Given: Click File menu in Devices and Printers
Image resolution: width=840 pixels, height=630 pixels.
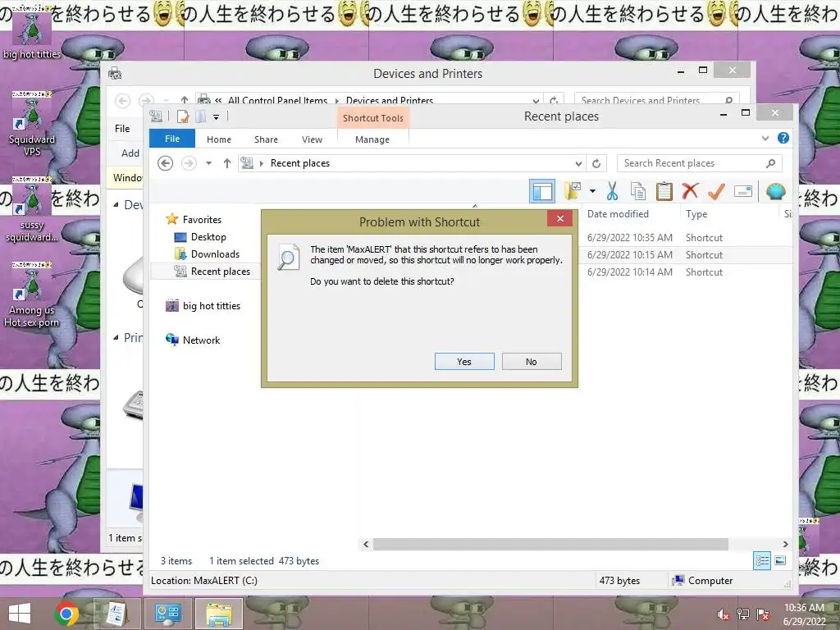Looking at the screenshot, I should tap(122, 129).
